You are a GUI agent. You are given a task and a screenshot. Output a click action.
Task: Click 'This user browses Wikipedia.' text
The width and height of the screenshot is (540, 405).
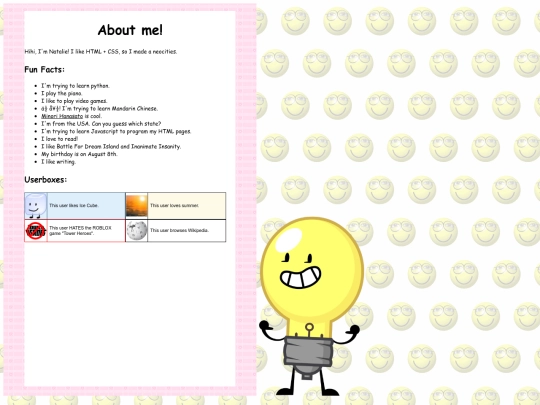point(179,230)
